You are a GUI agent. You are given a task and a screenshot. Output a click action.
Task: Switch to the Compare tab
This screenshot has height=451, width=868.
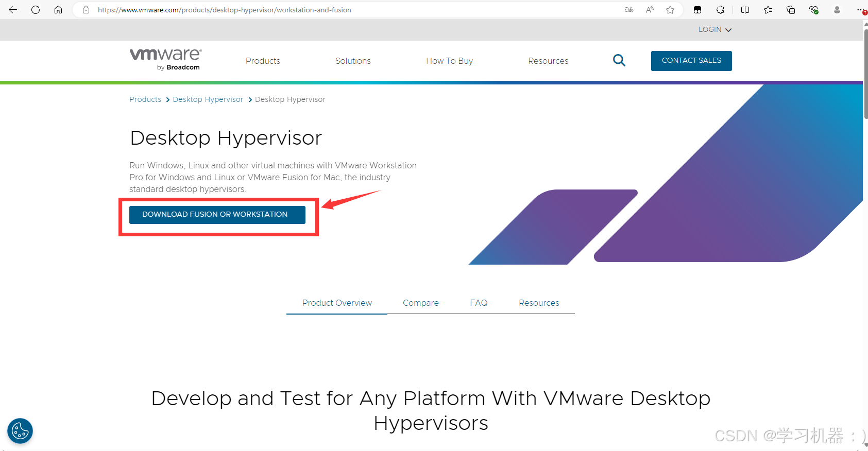421,303
